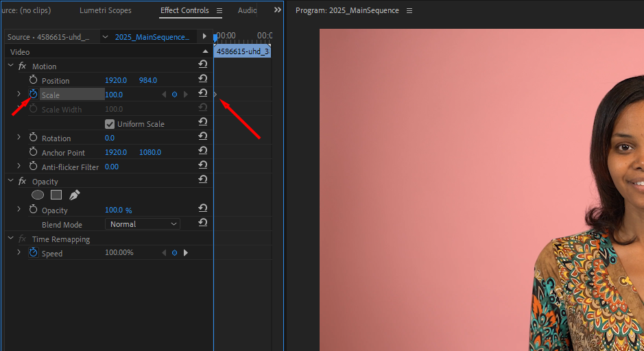The width and height of the screenshot is (644, 351).
Task: Add or remove Speed keyframe
Action: pos(175,253)
